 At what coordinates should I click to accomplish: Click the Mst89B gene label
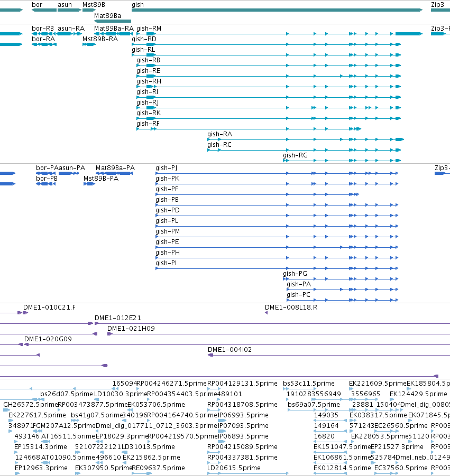(x=94, y=5)
